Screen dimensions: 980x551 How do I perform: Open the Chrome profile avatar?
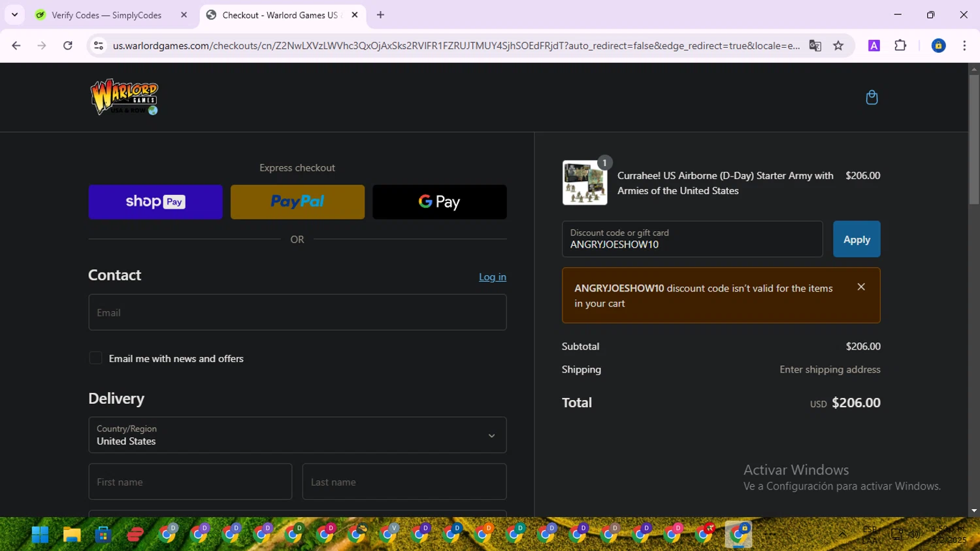(x=938, y=46)
